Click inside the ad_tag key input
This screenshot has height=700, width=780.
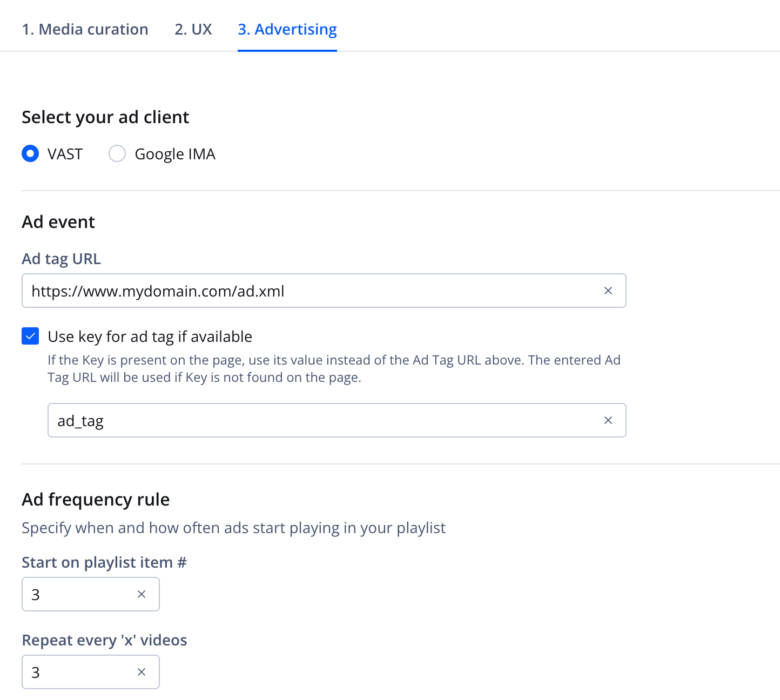(x=324, y=420)
